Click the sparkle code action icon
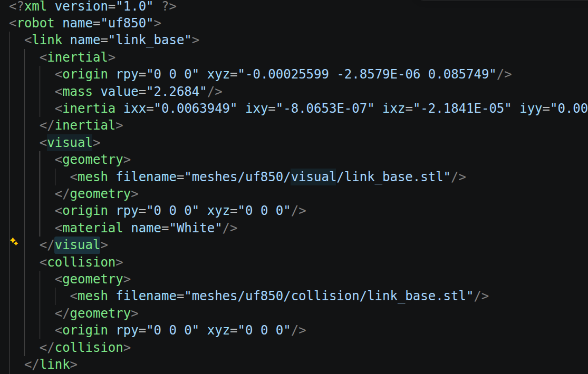 14,242
